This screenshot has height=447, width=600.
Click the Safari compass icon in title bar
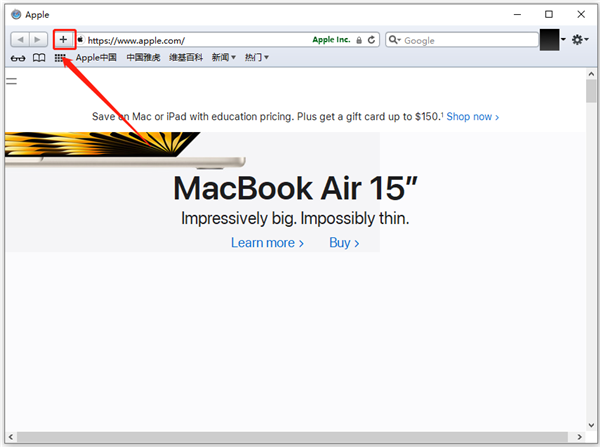[x=16, y=15]
